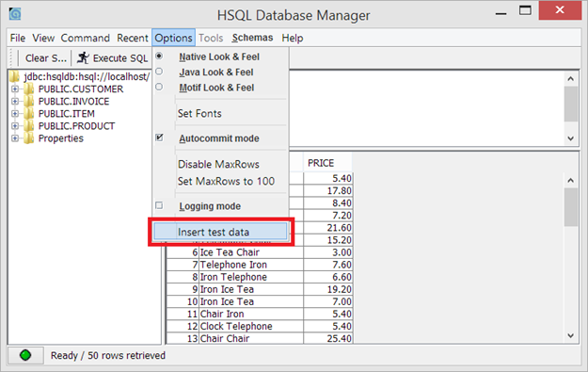The width and height of the screenshot is (588, 372).
Task: Toggle the Autocommit mode checkbox
Action: point(159,137)
